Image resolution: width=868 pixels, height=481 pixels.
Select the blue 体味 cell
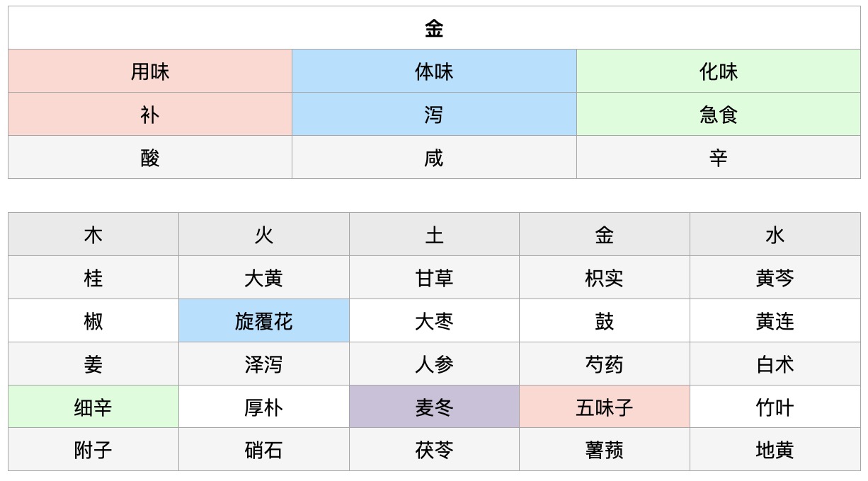(434, 71)
